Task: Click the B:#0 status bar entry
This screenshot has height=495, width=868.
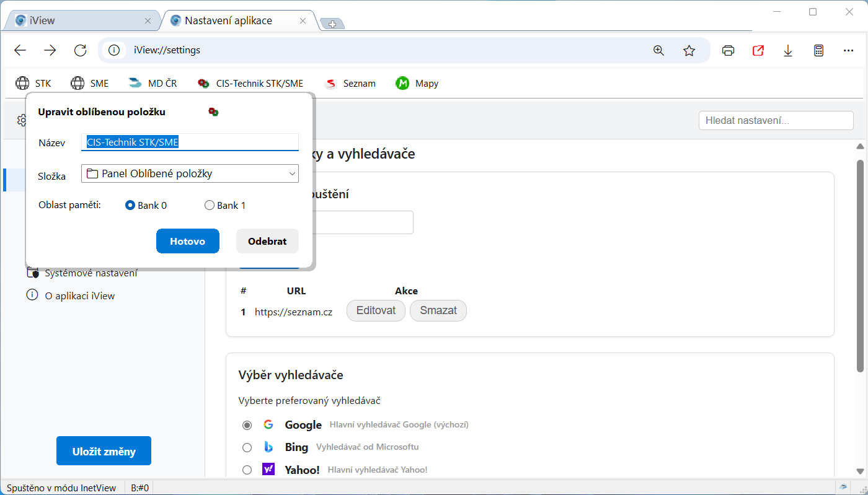Action: point(140,488)
